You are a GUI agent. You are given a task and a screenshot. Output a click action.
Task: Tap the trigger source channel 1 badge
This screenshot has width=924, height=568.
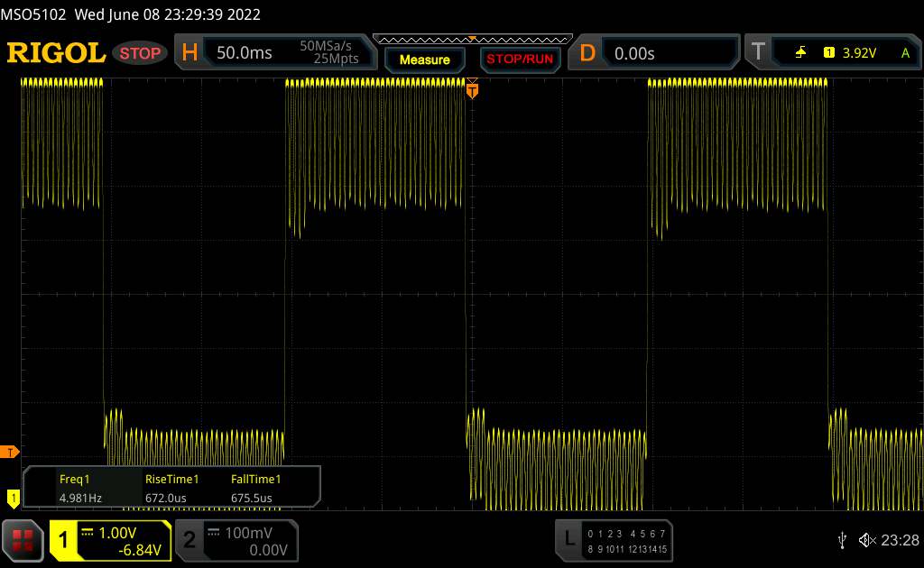coord(828,53)
